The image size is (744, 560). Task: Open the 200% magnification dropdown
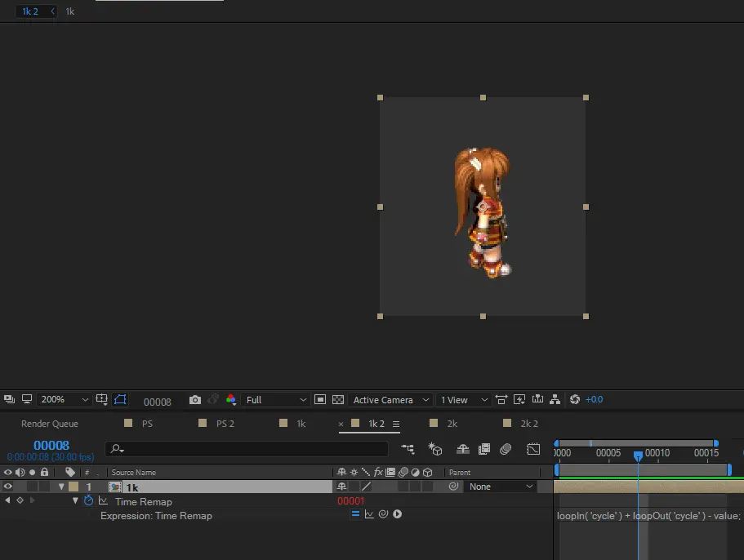64,400
